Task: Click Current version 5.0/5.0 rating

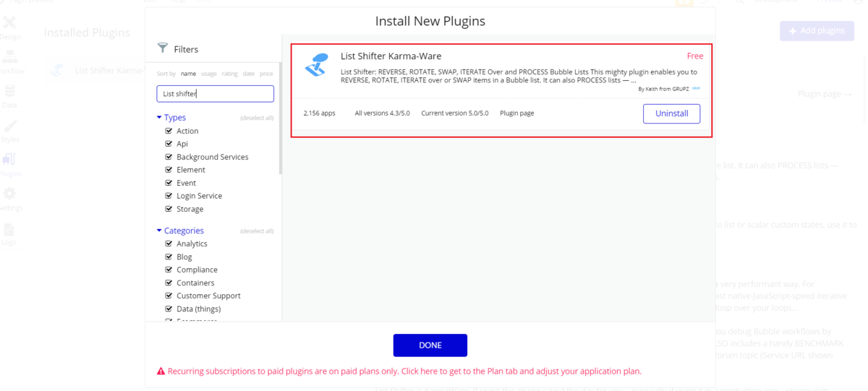Action: 455,113
